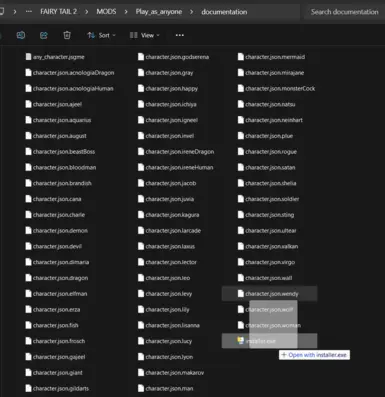Select character.json.godserena file

click(x=174, y=57)
